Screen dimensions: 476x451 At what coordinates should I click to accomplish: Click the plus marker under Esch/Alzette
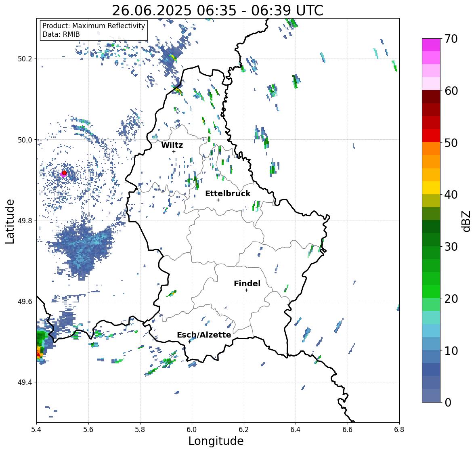point(189,342)
